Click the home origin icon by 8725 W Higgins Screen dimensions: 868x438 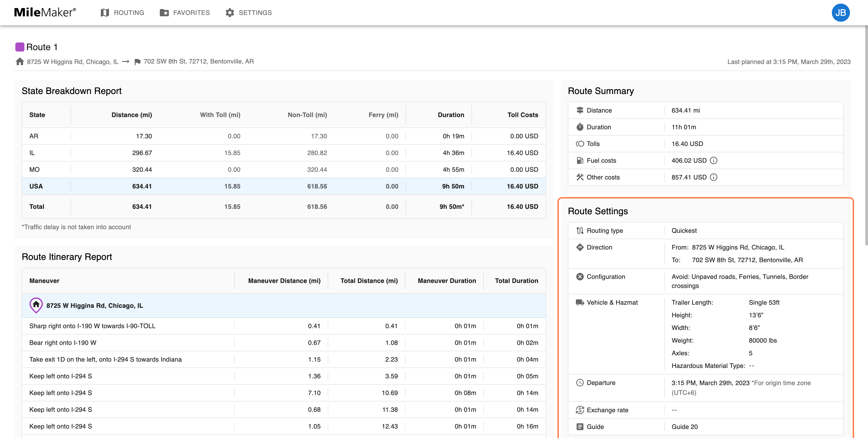[20, 62]
